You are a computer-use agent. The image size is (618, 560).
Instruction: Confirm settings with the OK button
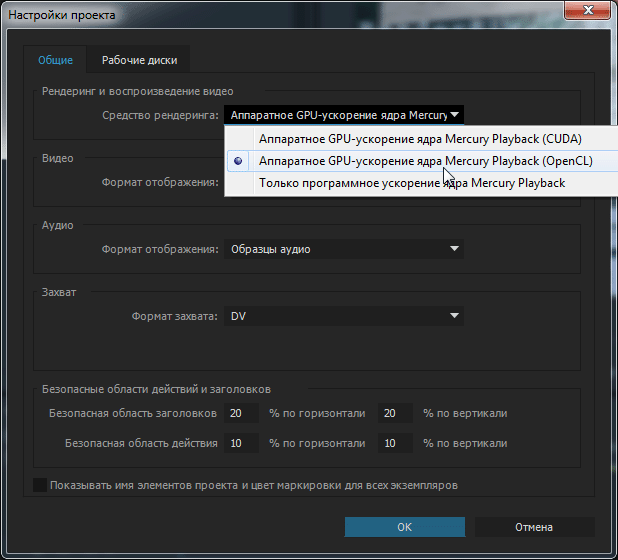tap(405, 527)
